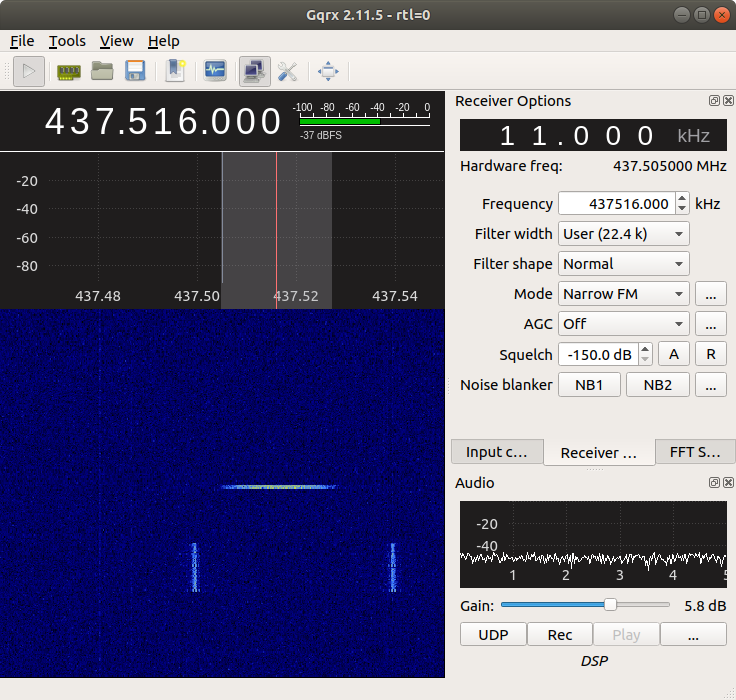Image resolution: width=736 pixels, height=700 pixels.
Task: Open remote control settings tools icon
Action: click(287, 71)
